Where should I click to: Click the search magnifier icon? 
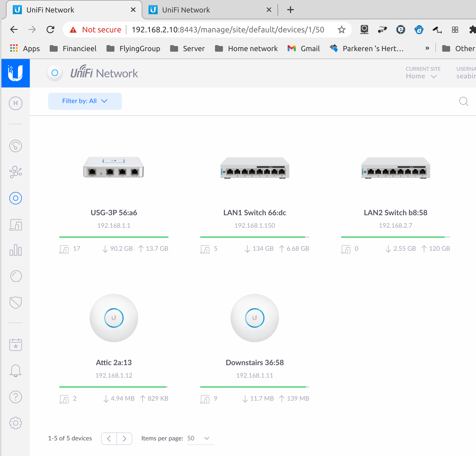(464, 101)
